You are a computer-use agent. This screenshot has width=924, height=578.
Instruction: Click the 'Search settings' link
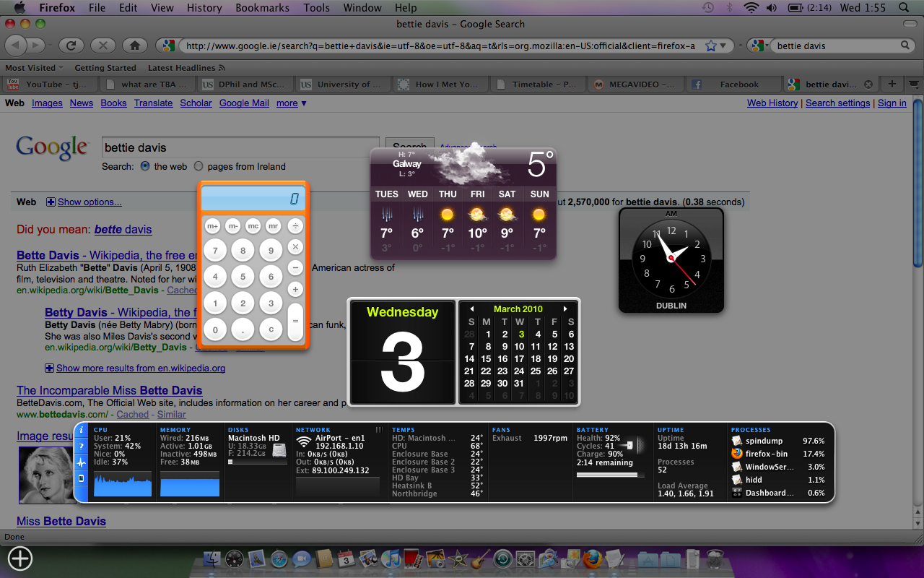[837, 103]
